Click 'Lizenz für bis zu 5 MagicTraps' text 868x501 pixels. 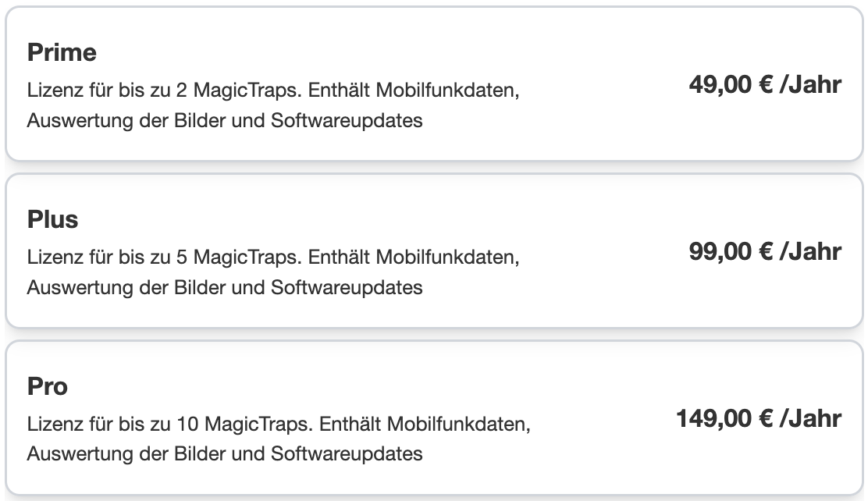coord(165,258)
